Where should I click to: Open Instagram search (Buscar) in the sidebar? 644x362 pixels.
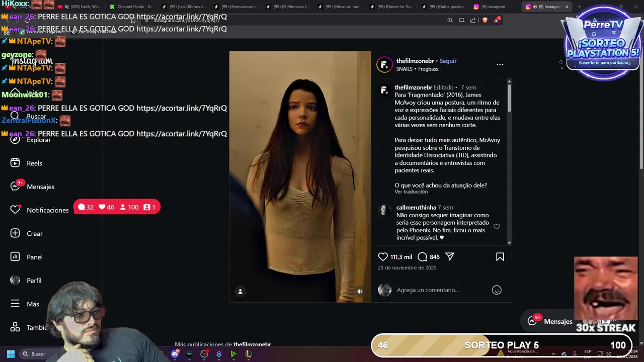(29, 116)
